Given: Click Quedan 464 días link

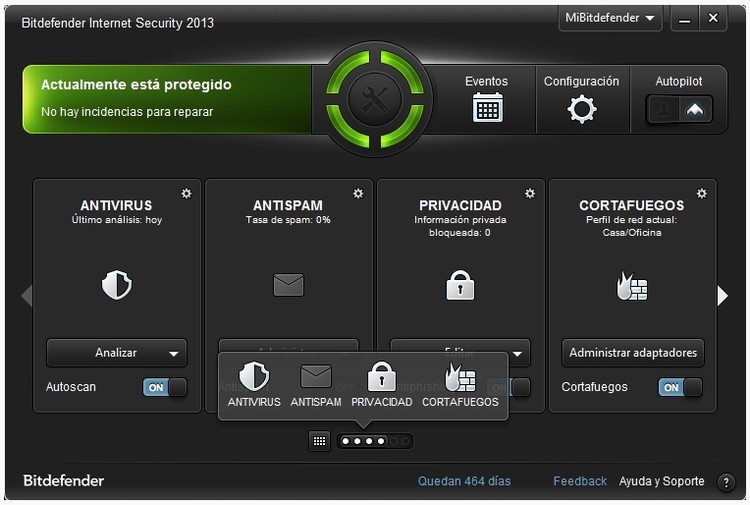Looking at the screenshot, I should coord(464,481).
